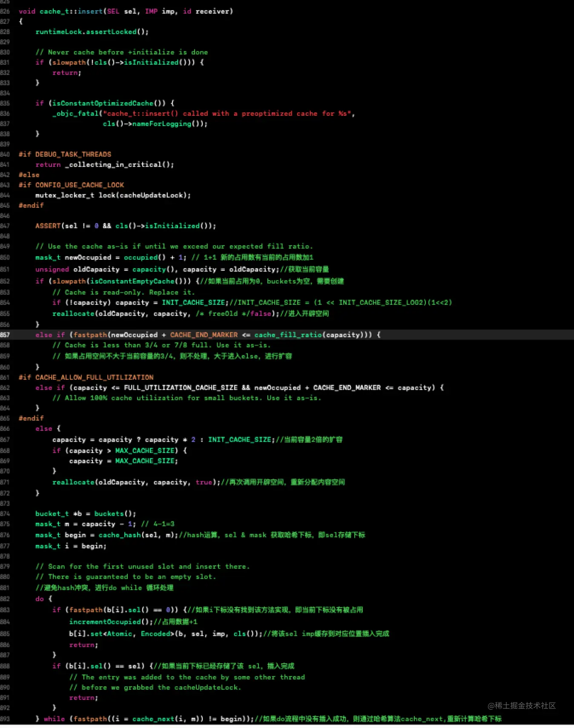Click 'if (slowpath(isConstantEmptyCache()))' line

pos(189,281)
